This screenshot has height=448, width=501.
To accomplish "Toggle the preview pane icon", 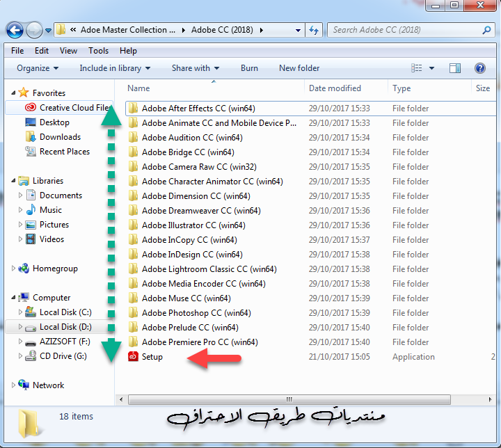I will click(x=454, y=68).
